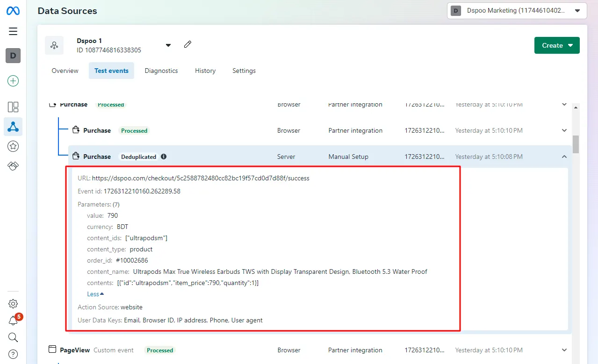
Task: Click the Less link to collapse parameters
Action: point(95,294)
